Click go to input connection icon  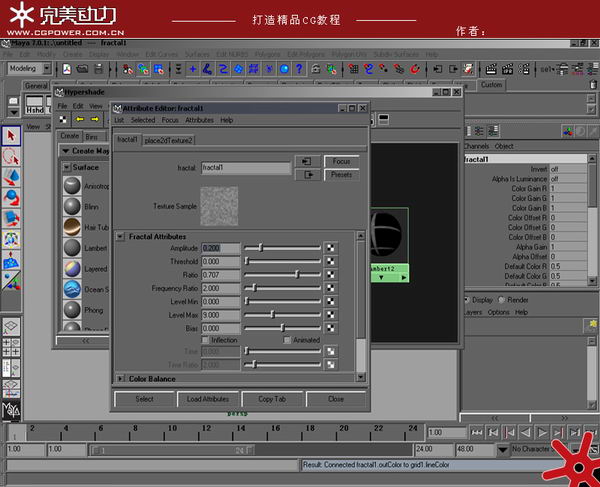point(307,161)
